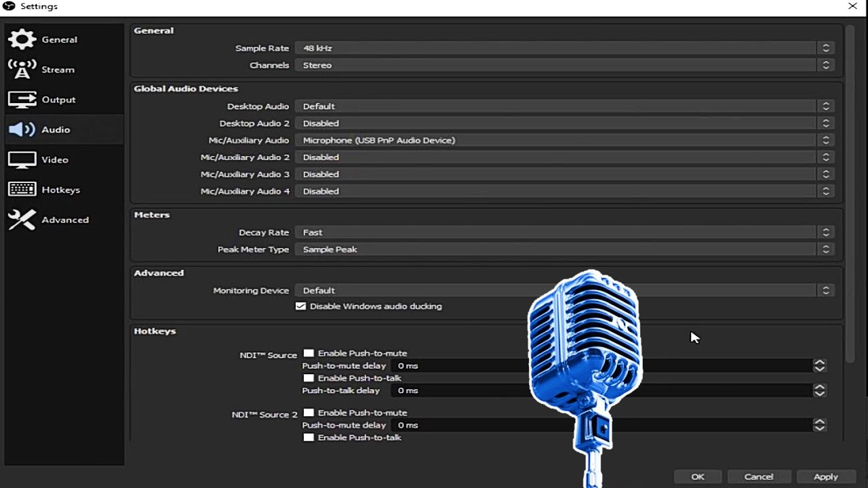This screenshot has height=488, width=868.
Task: Adjust NDI Source 2 Push-to-mute delay stepper
Action: (819, 426)
